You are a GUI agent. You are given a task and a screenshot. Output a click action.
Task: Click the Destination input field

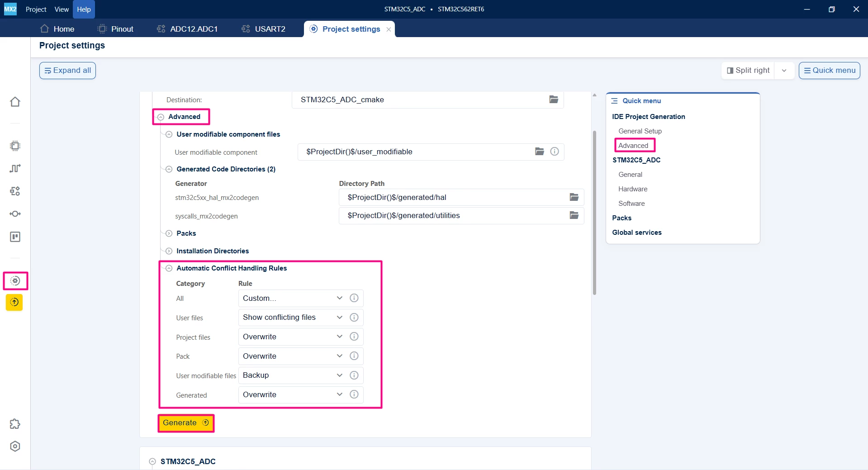428,100
